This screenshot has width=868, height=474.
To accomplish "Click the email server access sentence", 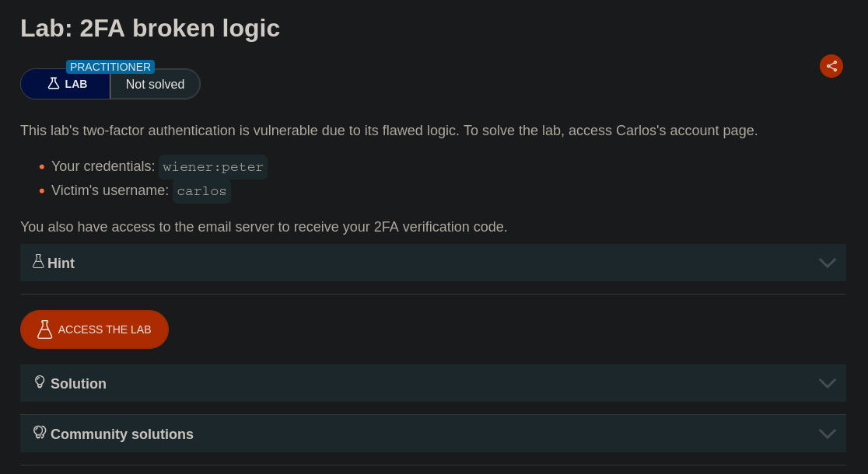I will click(x=264, y=227).
